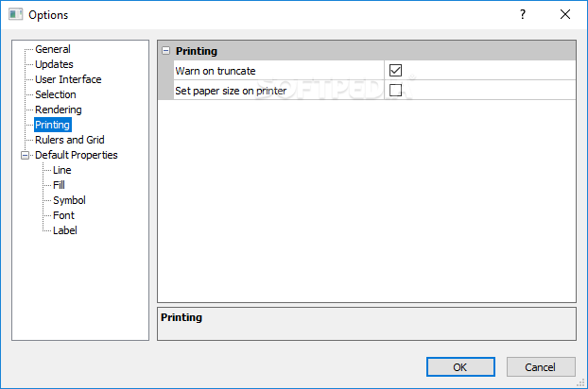Click the Cancel button
The image size is (588, 389).
point(541,366)
